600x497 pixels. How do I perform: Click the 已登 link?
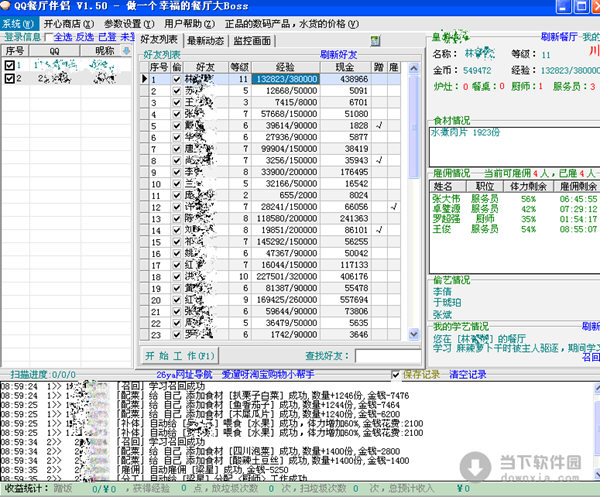tap(107, 37)
